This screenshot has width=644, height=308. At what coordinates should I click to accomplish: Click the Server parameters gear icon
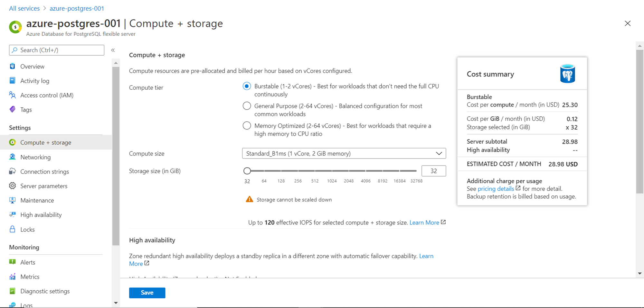[13, 186]
